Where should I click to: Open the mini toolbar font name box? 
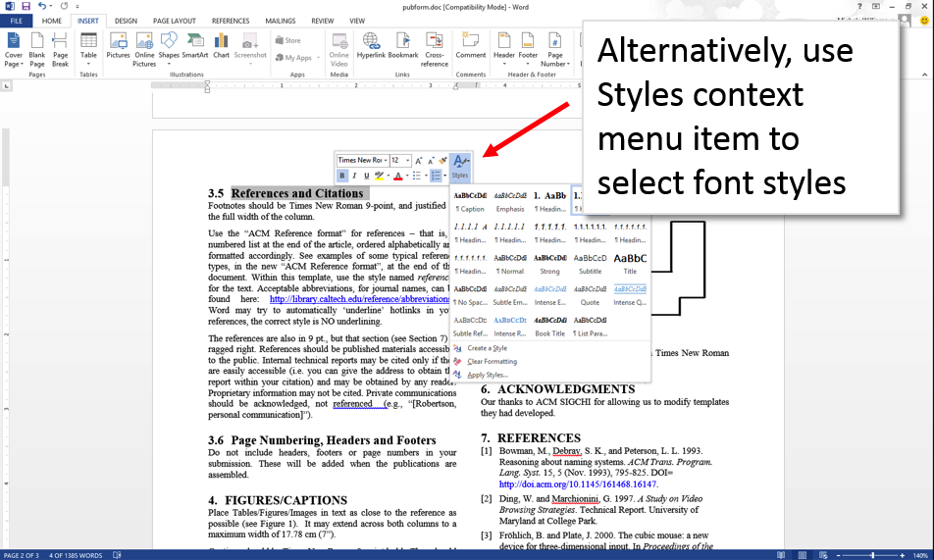click(362, 160)
